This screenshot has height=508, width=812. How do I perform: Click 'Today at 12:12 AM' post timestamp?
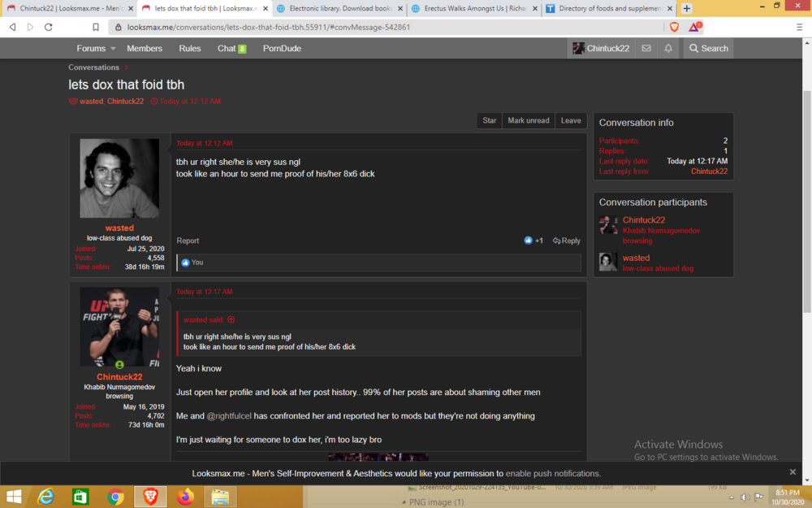[204, 143]
